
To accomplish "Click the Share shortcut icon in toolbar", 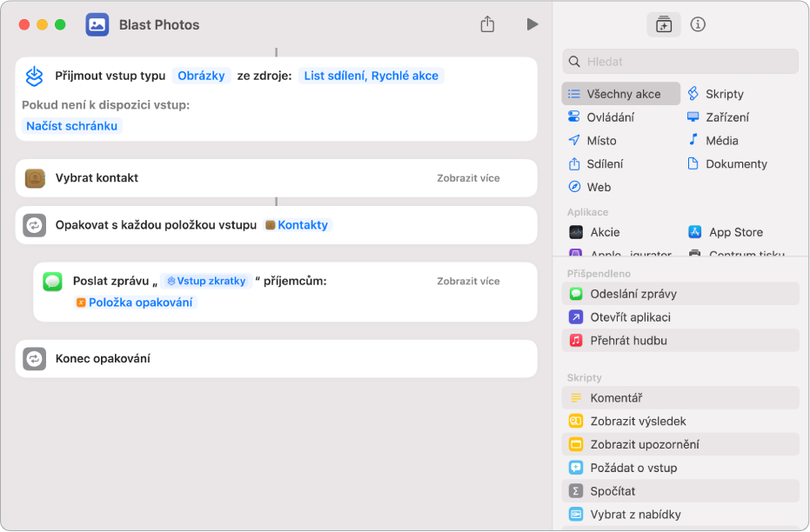I will pos(487,24).
